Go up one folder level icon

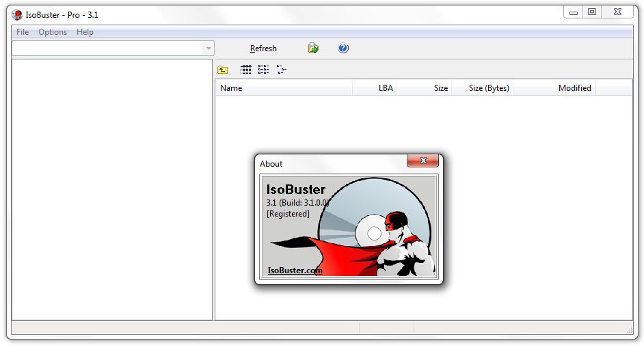click(223, 70)
